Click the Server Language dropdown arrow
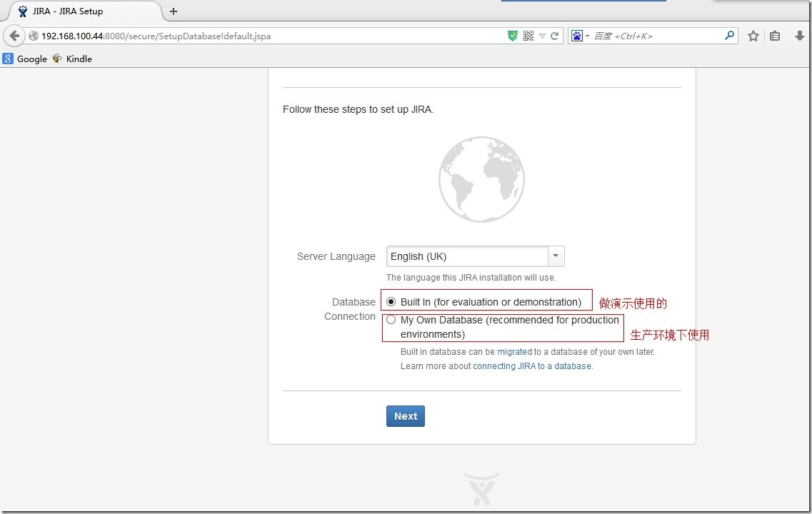The height and width of the screenshot is (514, 812). [556, 256]
